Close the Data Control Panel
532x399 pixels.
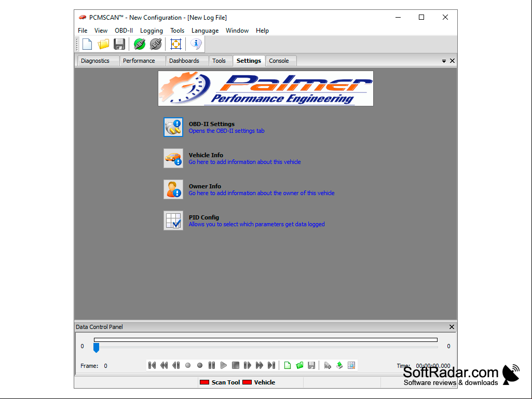452,327
